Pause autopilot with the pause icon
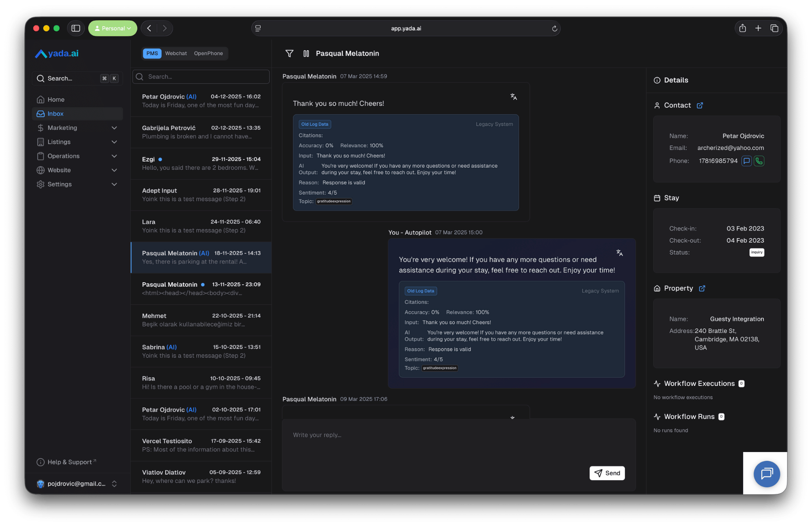This screenshot has height=527, width=812. pyautogui.click(x=306, y=53)
